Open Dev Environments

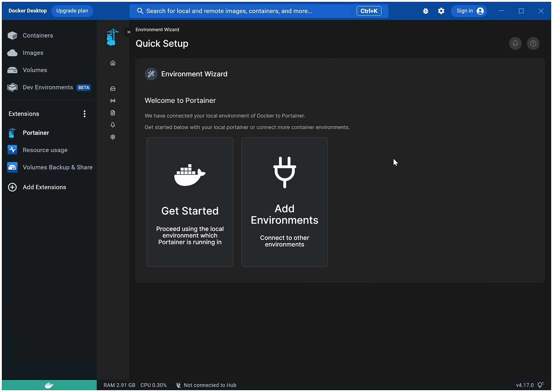(x=49, y=87)
